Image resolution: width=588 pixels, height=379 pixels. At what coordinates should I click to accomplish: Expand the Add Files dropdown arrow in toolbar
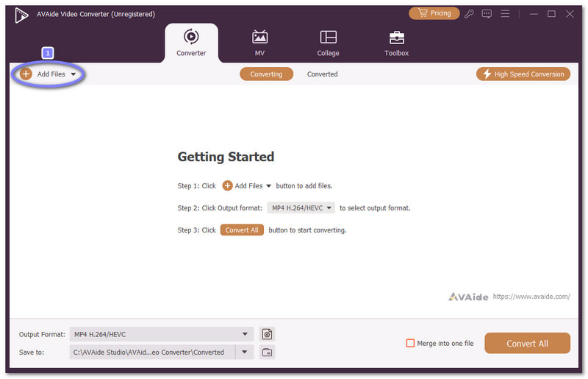[73, 74]
